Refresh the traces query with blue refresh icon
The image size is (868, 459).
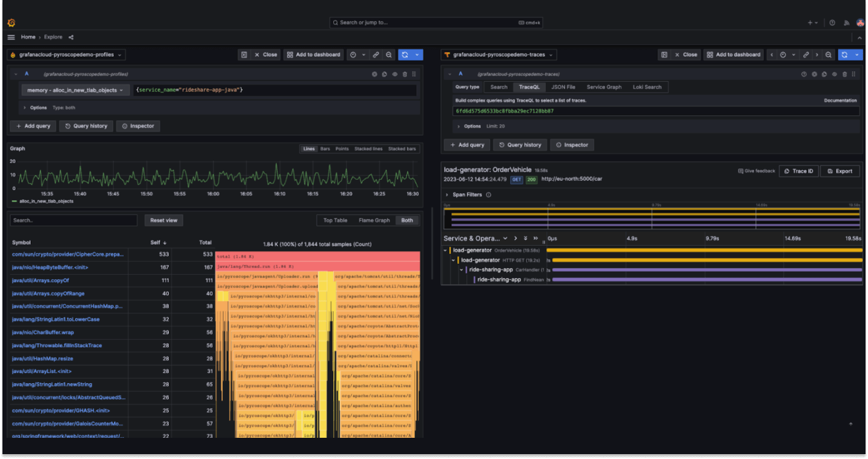click(x=844, y=54)
